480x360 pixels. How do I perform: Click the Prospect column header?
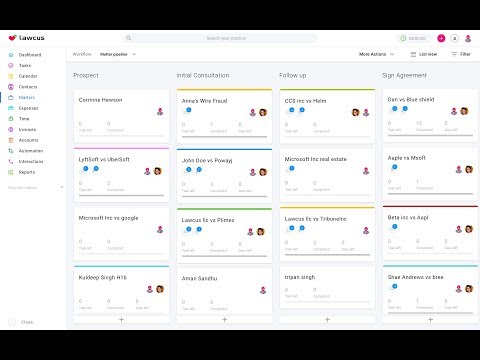point(86,76)
